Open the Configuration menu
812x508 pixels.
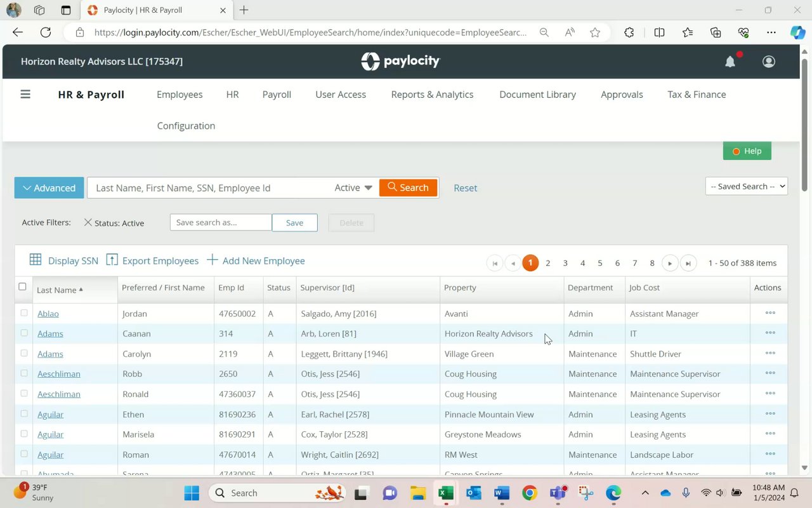pyautogui.click(x=186, y=126)
